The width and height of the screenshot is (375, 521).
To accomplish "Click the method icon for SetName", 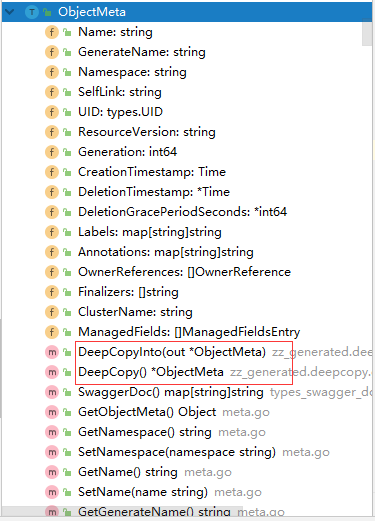I will (52, 492).
